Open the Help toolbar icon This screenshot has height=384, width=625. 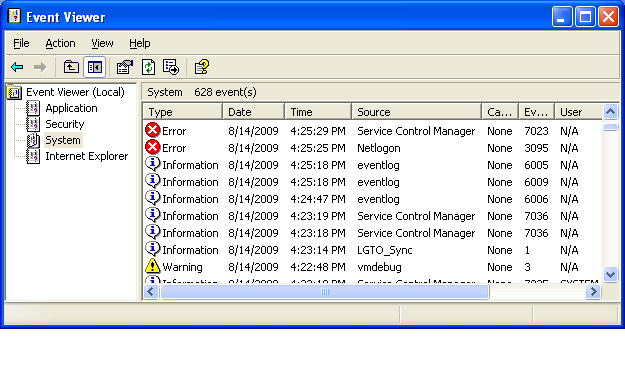pyautogui.click(x=202, y=67)
